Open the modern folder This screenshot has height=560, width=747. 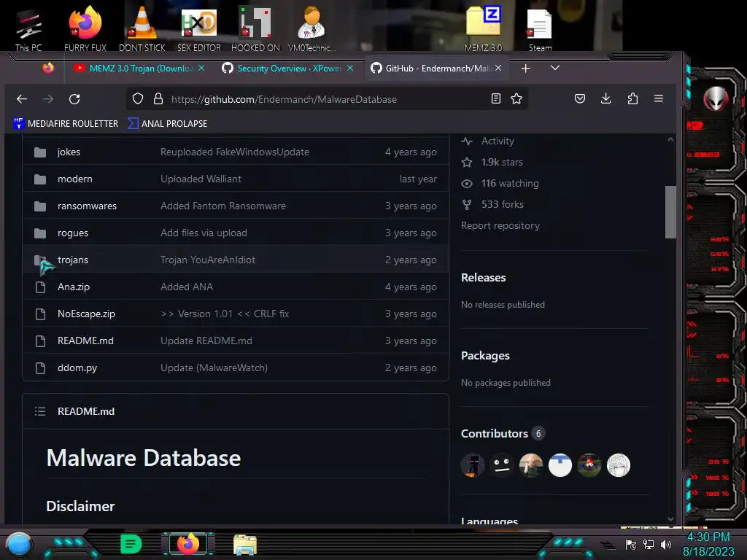click(x=75, y=179)
